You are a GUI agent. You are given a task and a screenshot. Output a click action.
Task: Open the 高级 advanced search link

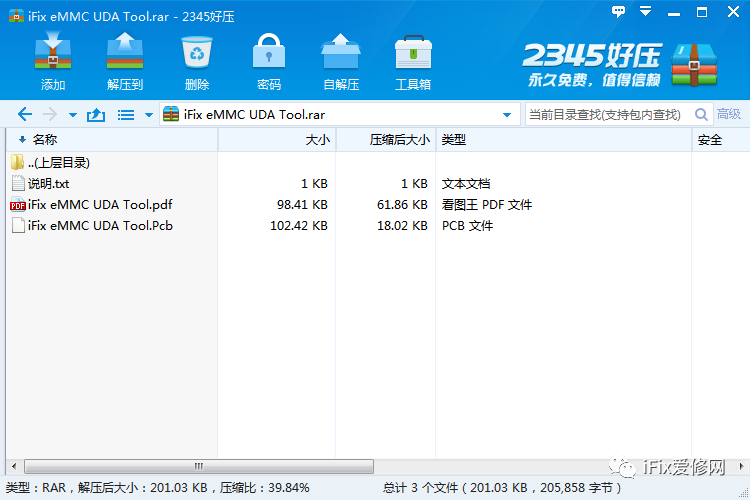point(728,114)
